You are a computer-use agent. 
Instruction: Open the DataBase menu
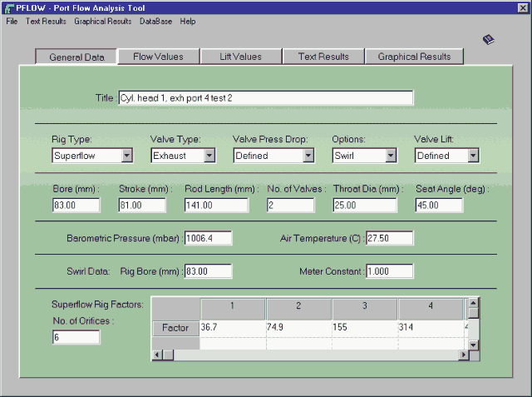pyautogui.click(x=155, y=22)
